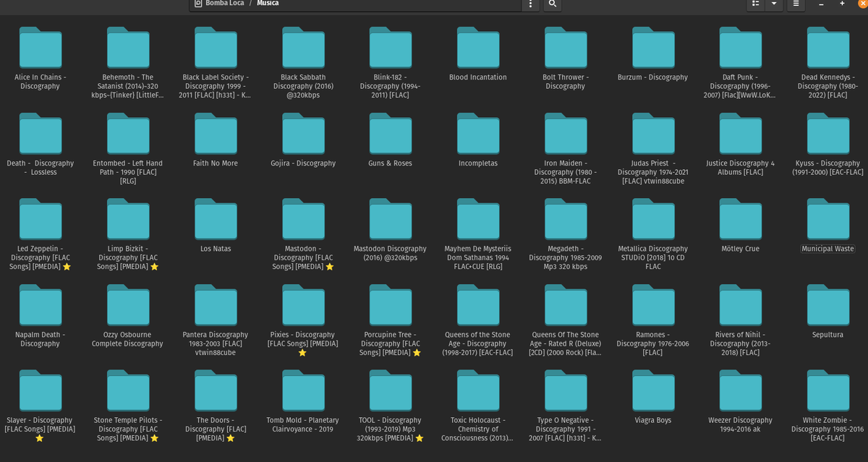
Task: Select the Pixies Discography folder
Action: 303,305
